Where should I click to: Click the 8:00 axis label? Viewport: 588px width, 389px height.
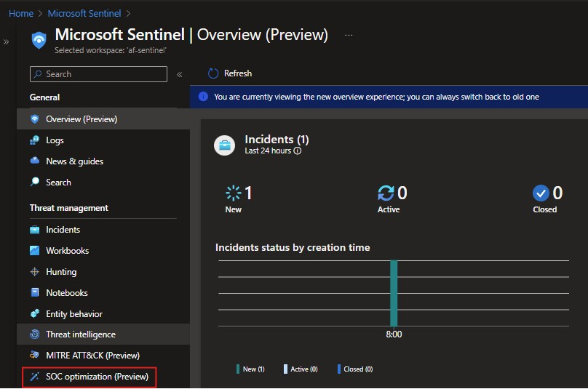point(394,334)
